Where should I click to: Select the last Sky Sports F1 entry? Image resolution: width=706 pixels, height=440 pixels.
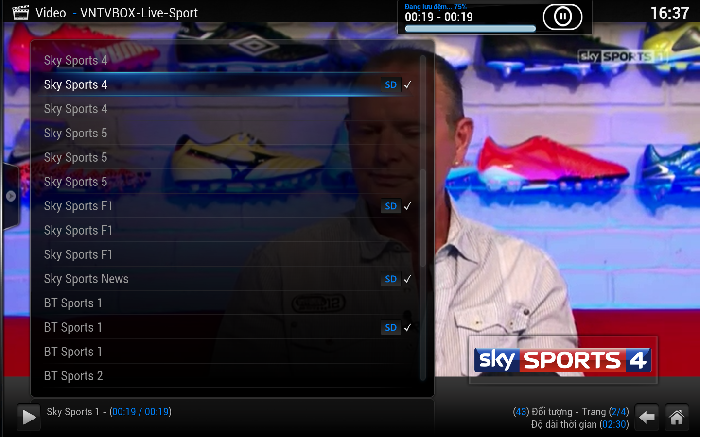229,256
